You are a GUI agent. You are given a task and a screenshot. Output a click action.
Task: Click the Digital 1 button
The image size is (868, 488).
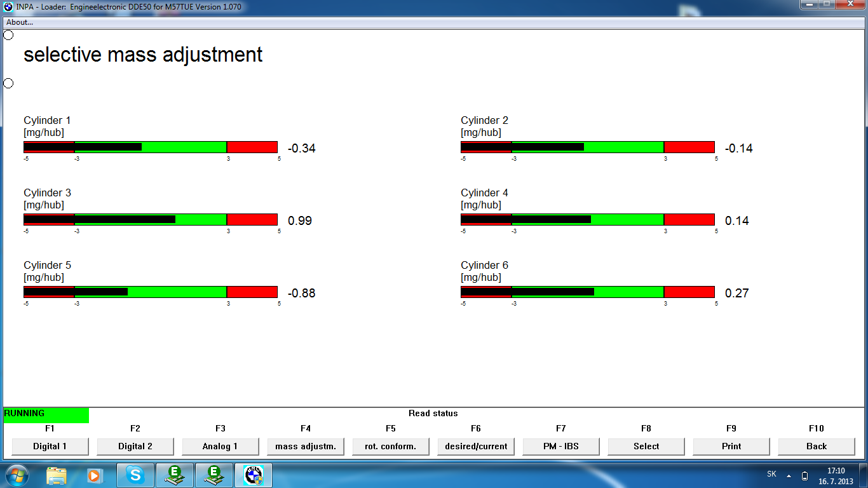(x=50, y=446)
